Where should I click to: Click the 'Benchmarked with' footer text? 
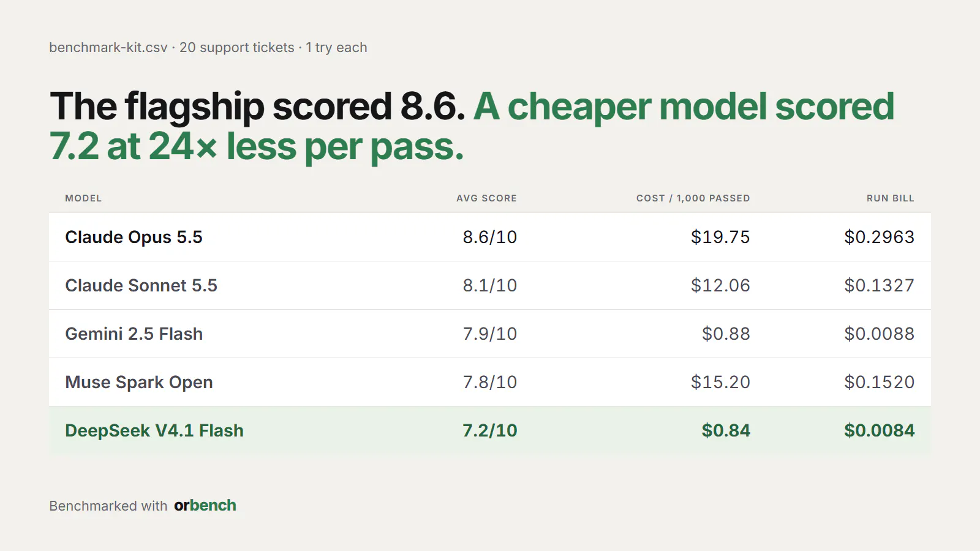[108, 506]
